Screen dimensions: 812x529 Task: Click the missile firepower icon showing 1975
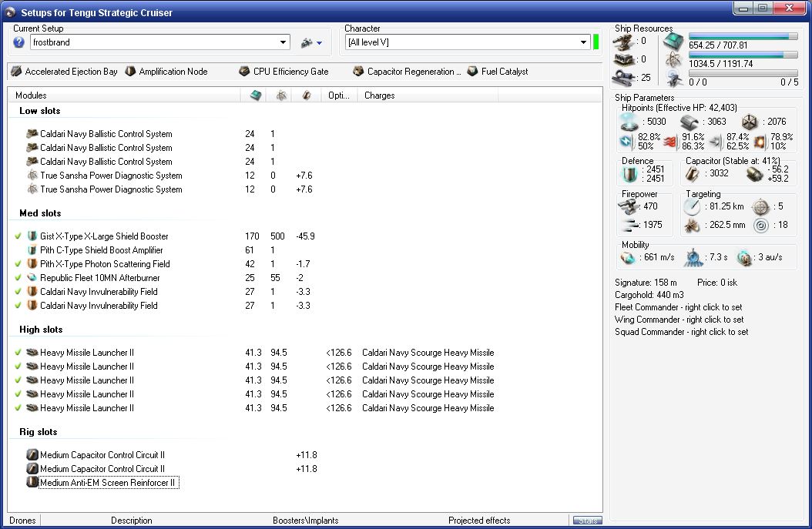[630, 225]
